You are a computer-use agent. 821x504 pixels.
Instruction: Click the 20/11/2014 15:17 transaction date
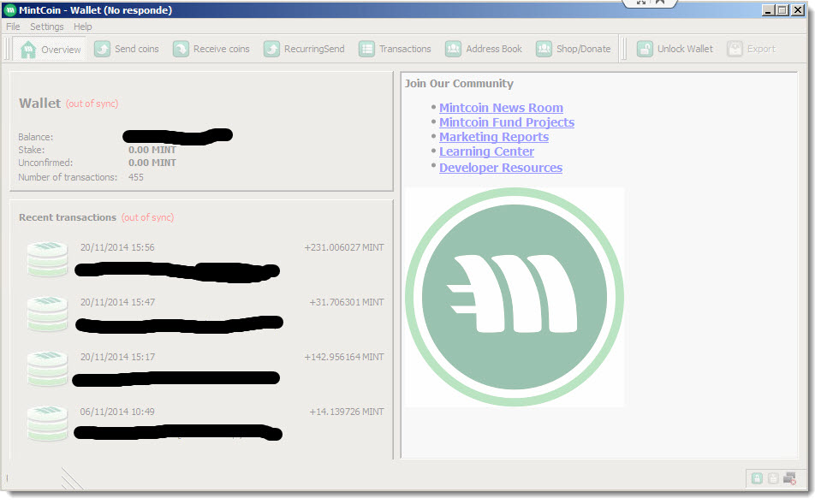click(117, 357)
